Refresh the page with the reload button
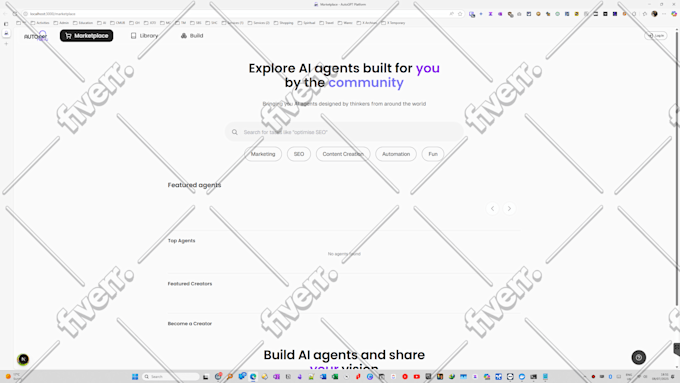The height and width of the screenshot is (383, 680). click(14, 14)
